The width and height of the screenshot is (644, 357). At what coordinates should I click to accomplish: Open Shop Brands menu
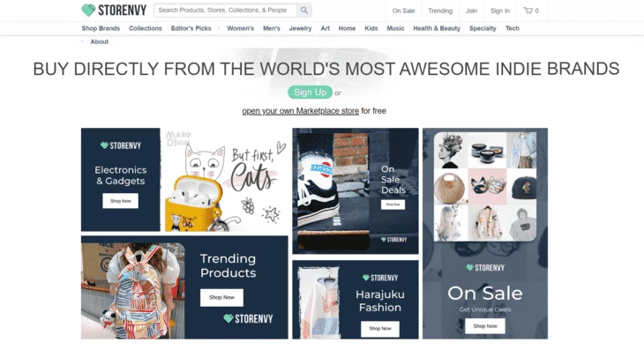(x=101, y=28)
